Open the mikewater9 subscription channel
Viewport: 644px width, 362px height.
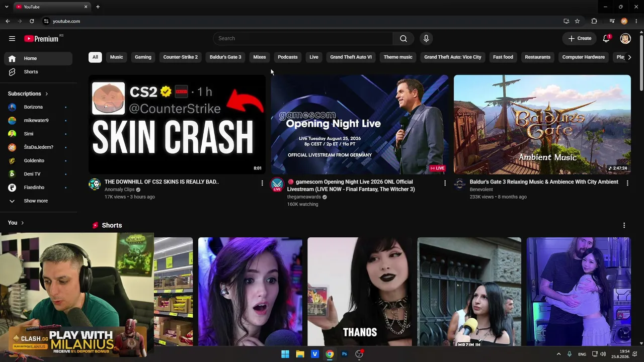(x=38, y=121)
